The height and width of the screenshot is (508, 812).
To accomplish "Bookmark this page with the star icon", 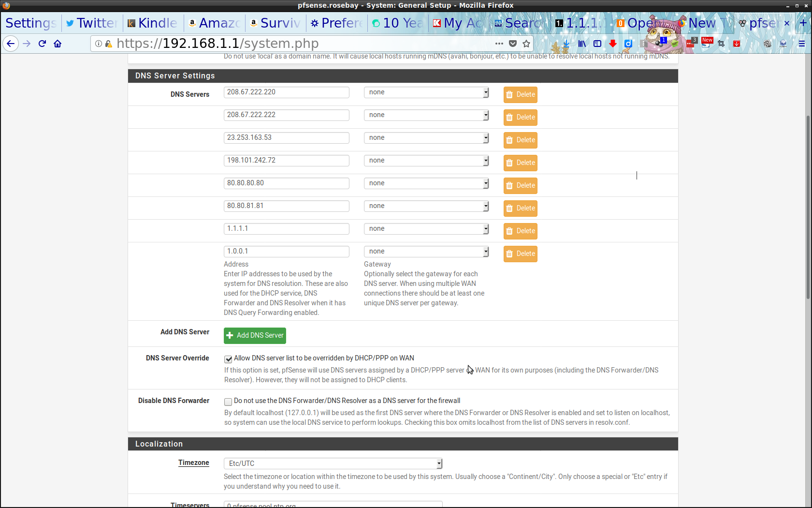I will pyautogui.click(x=526, y=44).
